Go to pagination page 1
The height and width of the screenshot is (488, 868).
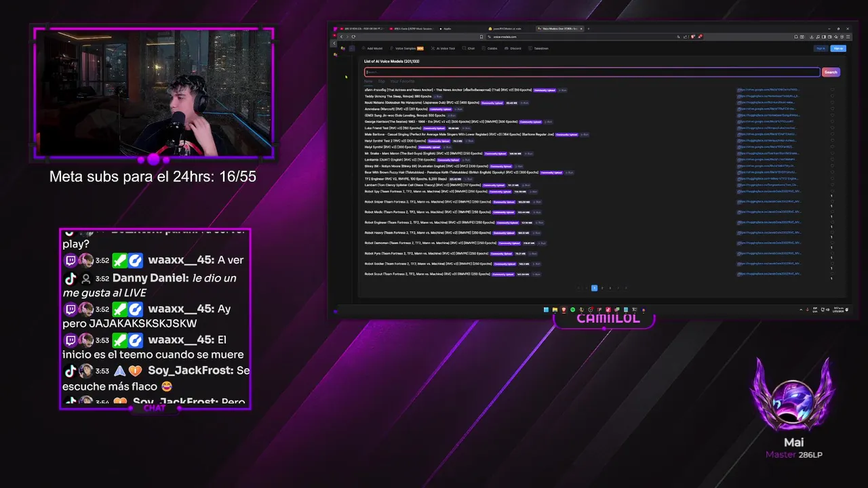(x=594, y=288)
